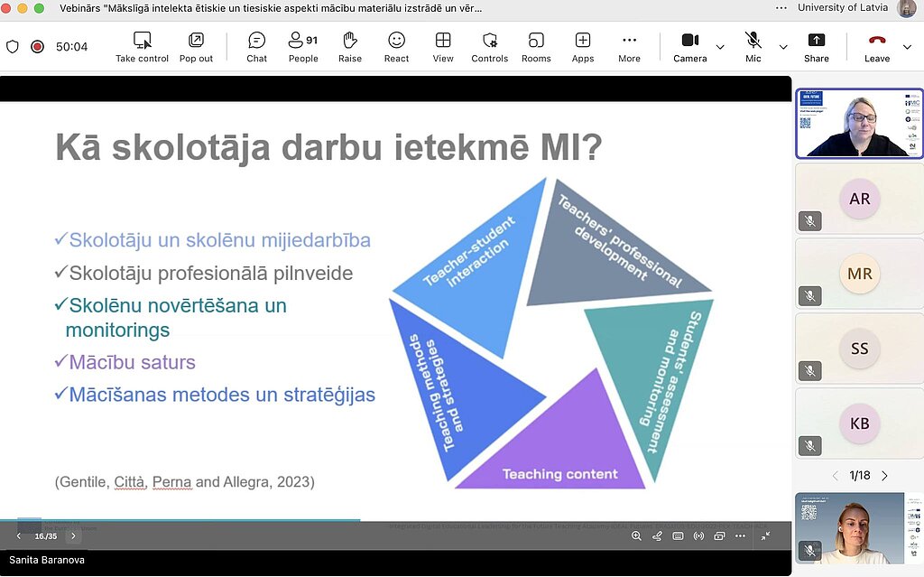
Task: Expand the Mic options dropdown arrow
Action: pyautogui.click(x=783, y=47)
